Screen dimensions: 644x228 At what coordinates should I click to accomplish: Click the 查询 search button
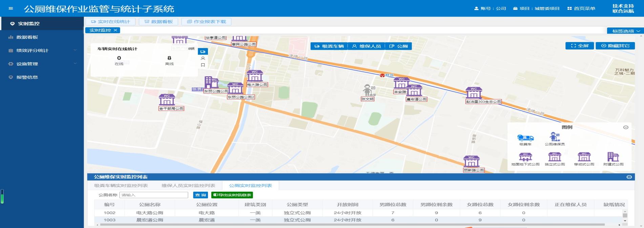tap(201, 195)
